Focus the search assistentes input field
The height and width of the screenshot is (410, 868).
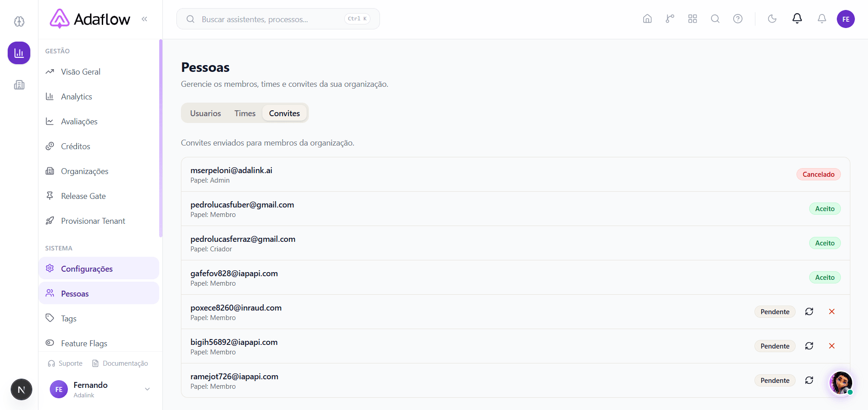coord(278,19)
